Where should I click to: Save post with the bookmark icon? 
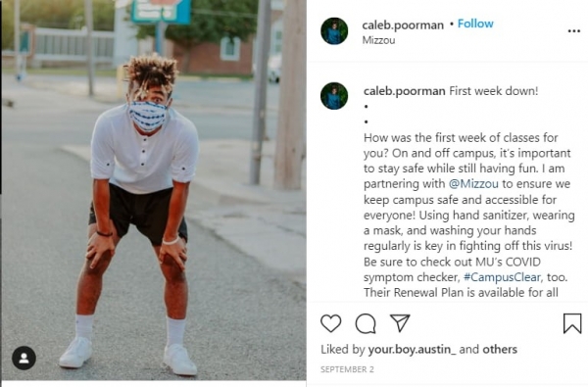coord(572,323)
